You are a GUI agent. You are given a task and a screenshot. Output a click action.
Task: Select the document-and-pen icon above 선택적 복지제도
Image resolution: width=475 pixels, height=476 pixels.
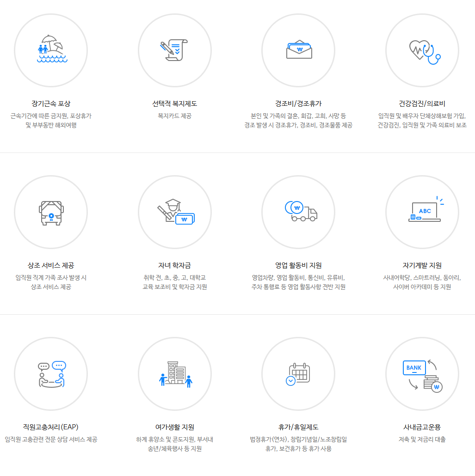point(175,50)
